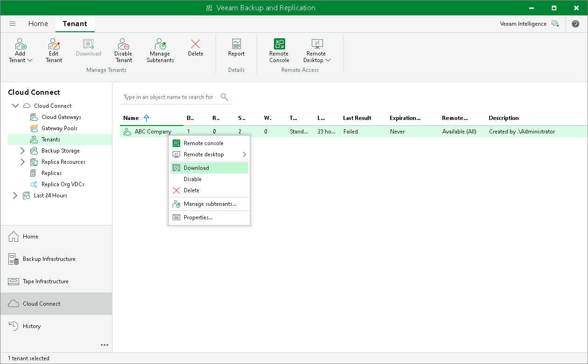The width and height of the screenshot is (588, 364).
Task: Select the Tenant ribbon tab
Action: pyautogui.click(x=75, y=24)
